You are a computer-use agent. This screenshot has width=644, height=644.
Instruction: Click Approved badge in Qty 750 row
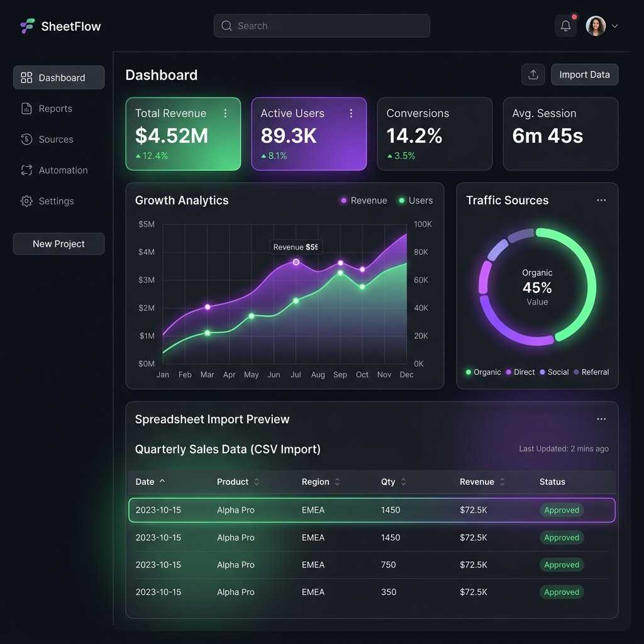pyautogui.click(x=561, y=565)
